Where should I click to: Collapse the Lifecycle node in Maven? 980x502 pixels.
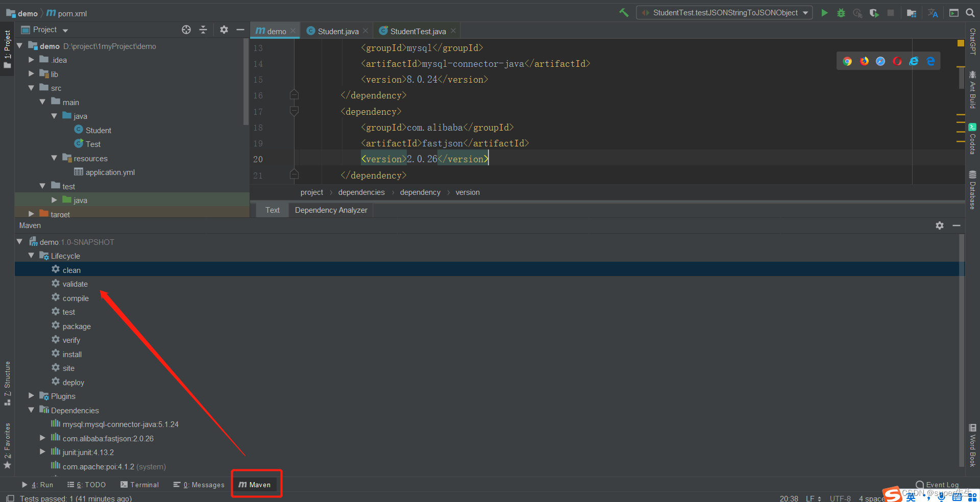[x=32, y=256]
